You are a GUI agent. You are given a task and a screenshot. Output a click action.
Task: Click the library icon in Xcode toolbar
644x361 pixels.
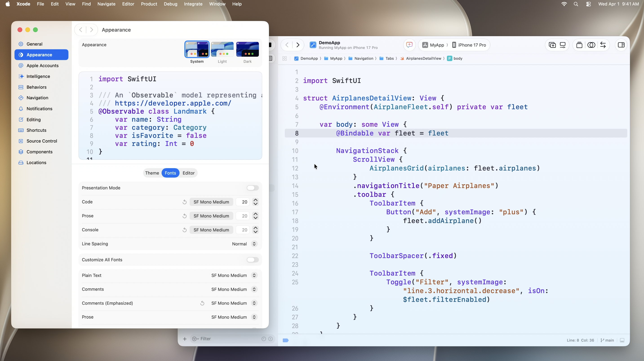click(x=579, y=45)
